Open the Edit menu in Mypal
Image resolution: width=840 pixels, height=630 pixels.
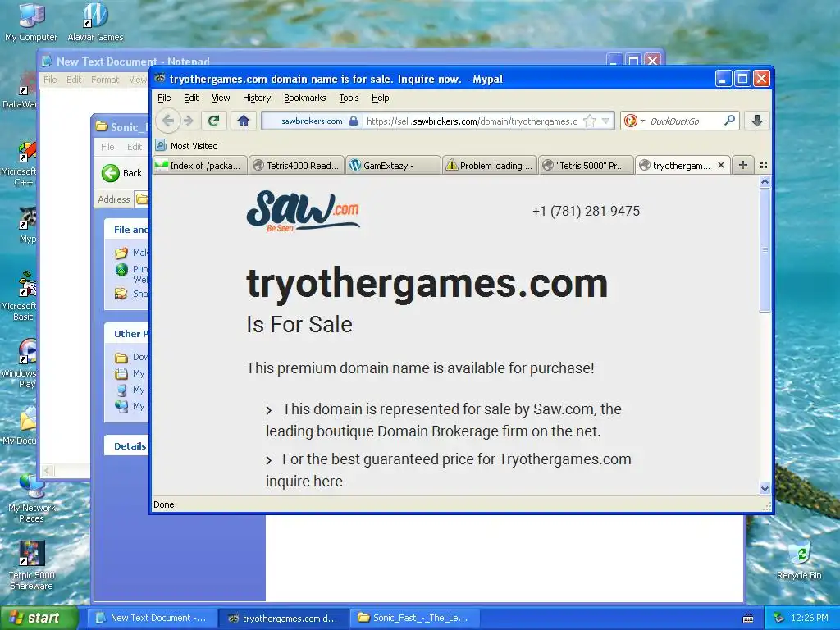click(191, 98)
